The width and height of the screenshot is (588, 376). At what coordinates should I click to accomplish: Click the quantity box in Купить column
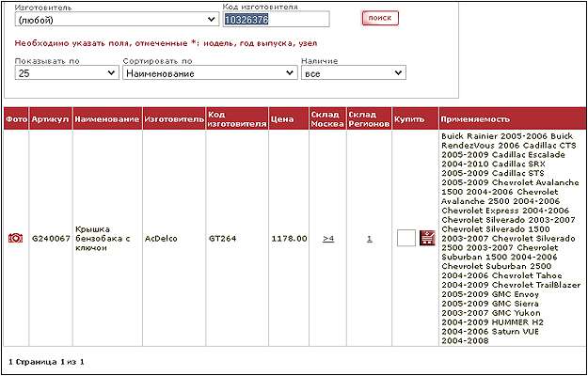(406, 239)
